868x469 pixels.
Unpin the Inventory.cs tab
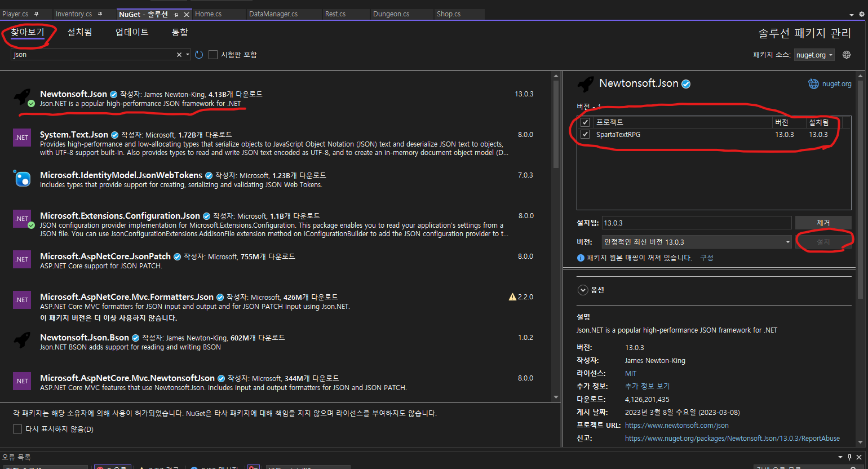click(100, 14)
